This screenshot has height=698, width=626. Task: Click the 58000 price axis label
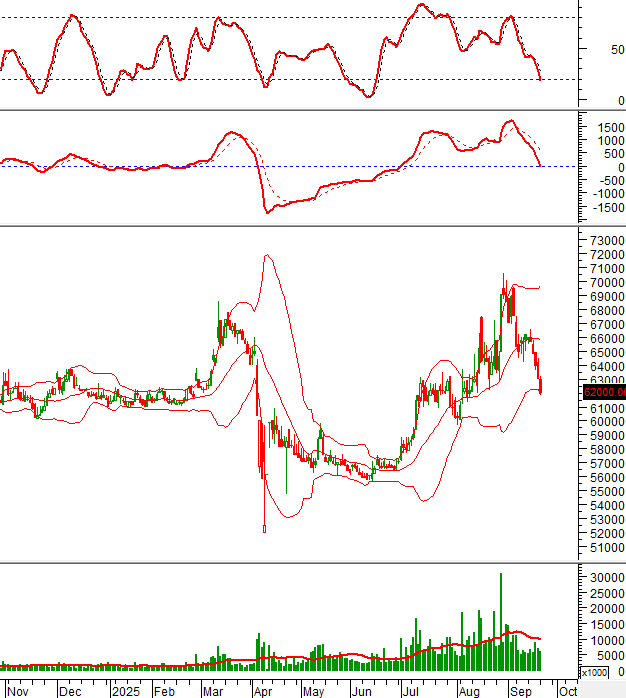click(607, 449)
